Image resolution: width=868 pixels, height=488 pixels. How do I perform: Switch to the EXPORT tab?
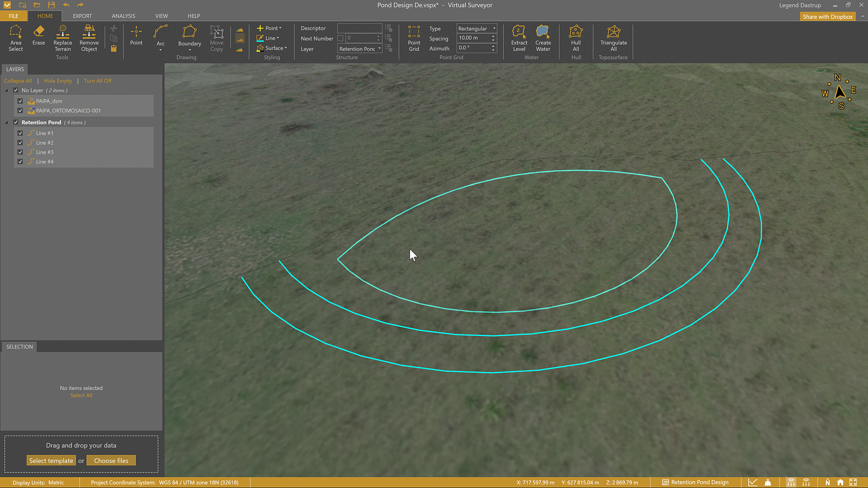click(x=82, y=16)
